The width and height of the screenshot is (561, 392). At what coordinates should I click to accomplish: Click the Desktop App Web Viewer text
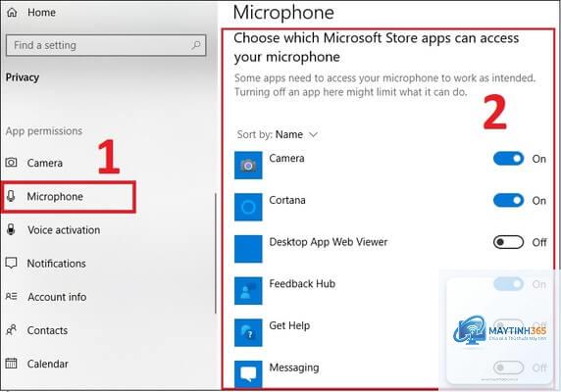[x=329, y=242]
